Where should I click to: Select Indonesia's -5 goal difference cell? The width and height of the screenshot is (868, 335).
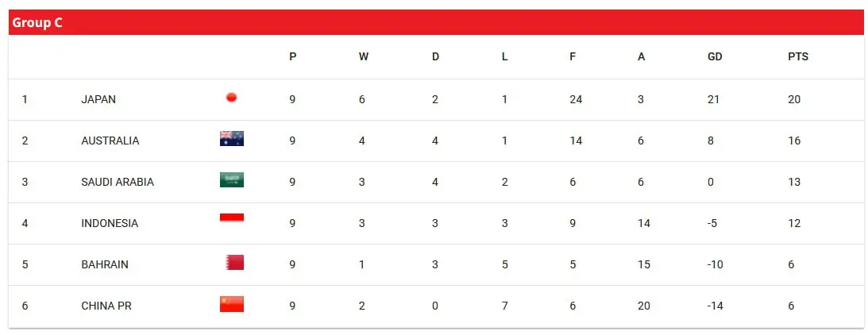[x=713, y=223]
